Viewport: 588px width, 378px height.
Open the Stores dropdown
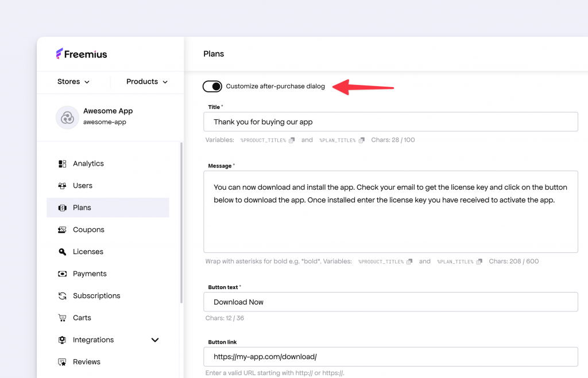[x=73, y=81]
